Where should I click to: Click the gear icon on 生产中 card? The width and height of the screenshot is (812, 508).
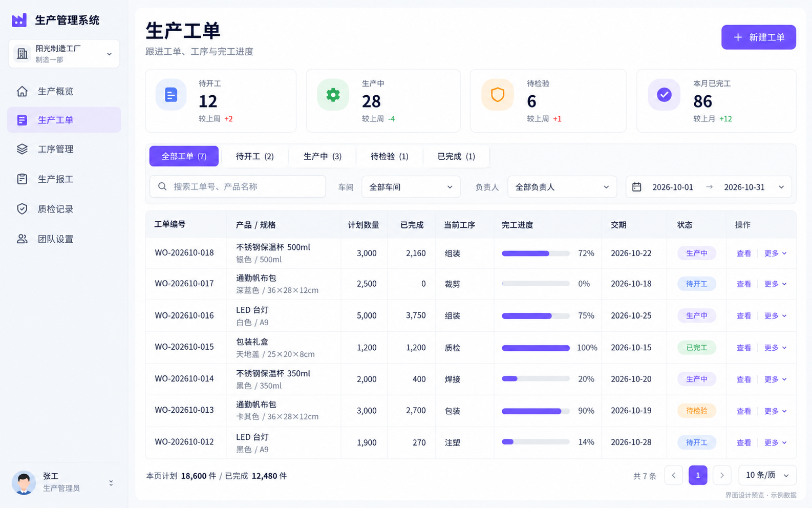click(333, 95)
